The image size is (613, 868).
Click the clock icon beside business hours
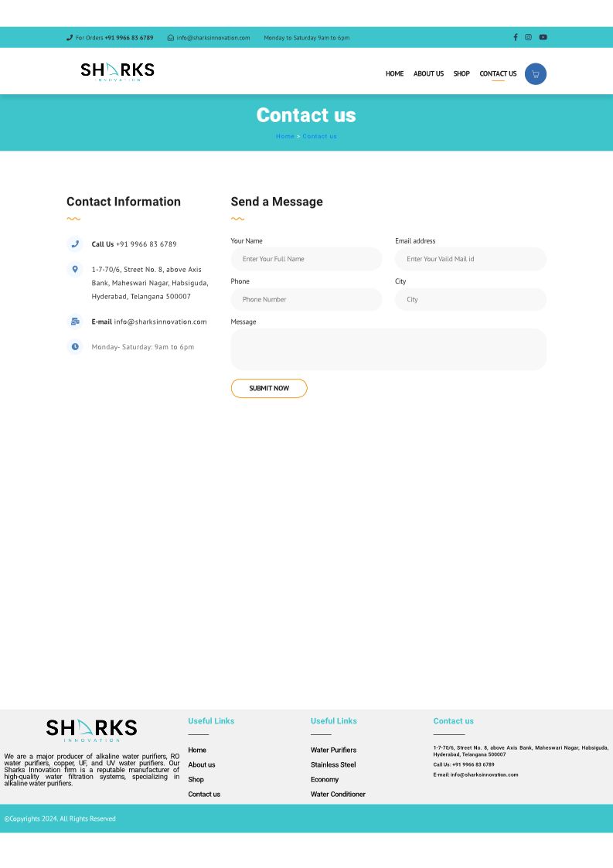pyautogui.click(x=75, y=347)
